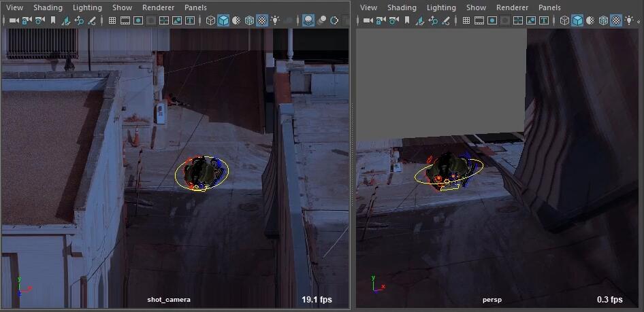Open Grease Pencil tool in shot_camera panel

click(92, 20)
